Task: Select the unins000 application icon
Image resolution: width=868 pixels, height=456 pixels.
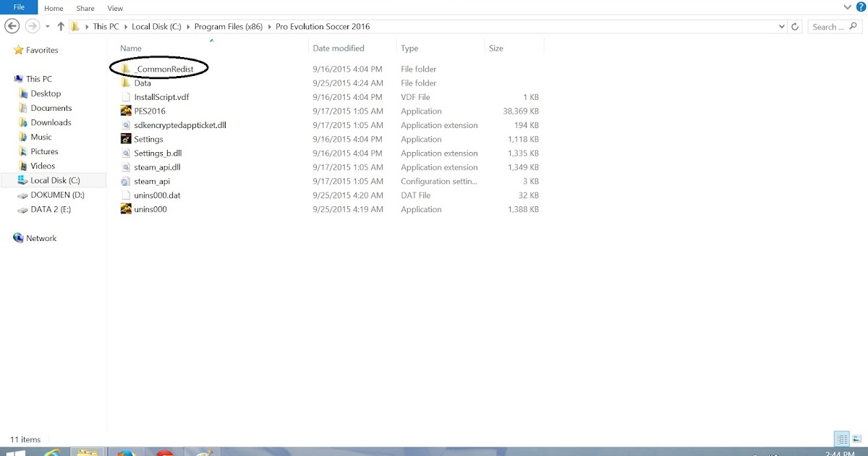Action: point(126,209)
